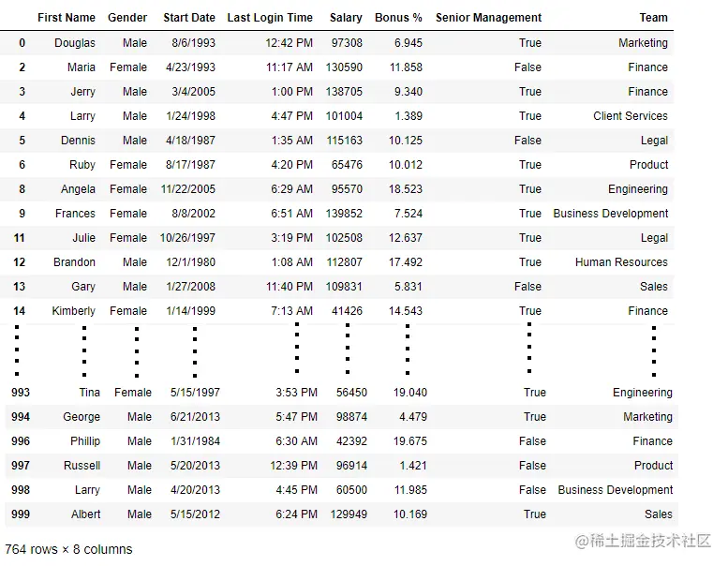The image size is (728, 566).
Task: Click salary value 138705
Action: pos(344,92)
